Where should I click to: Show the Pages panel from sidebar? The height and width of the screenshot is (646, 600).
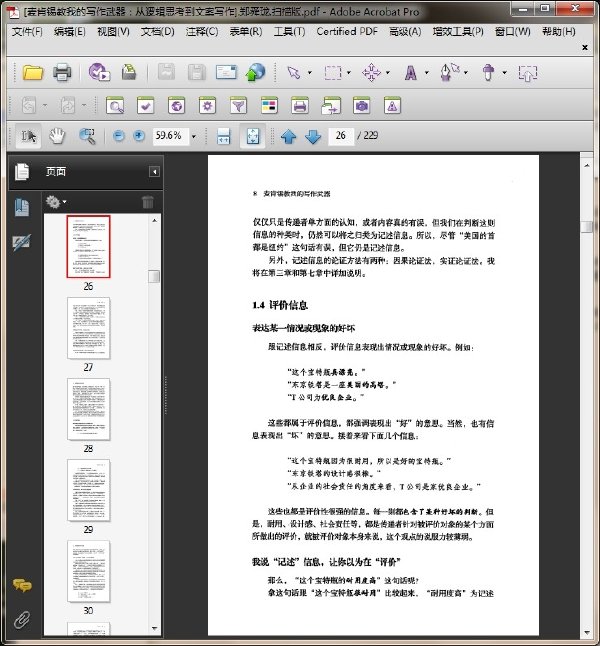(22, 171)
